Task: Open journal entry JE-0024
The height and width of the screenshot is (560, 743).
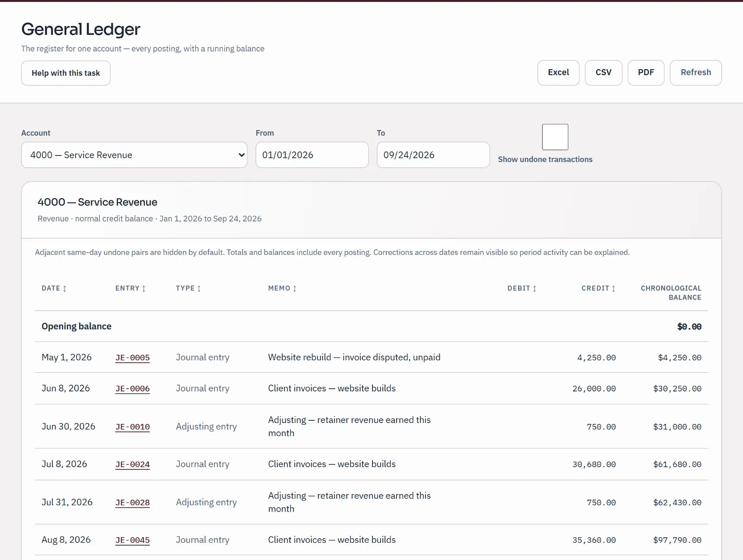Action: [132, 464]
